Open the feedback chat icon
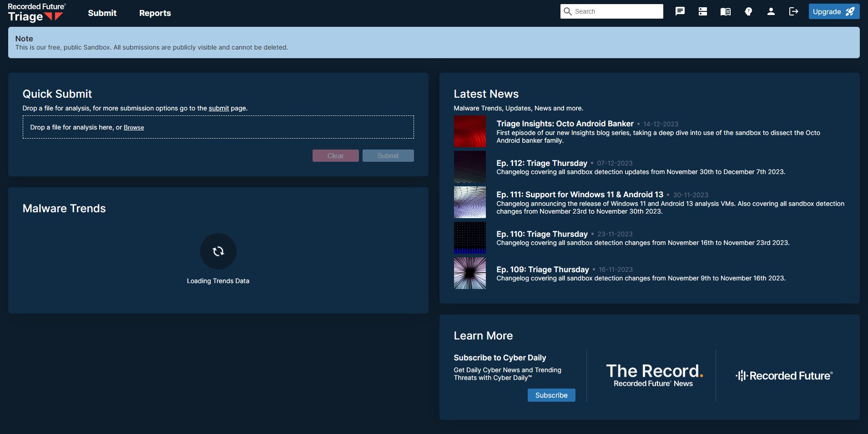Image resolution: width=868 pixels, height=434 pixels. tap(680, 11)
